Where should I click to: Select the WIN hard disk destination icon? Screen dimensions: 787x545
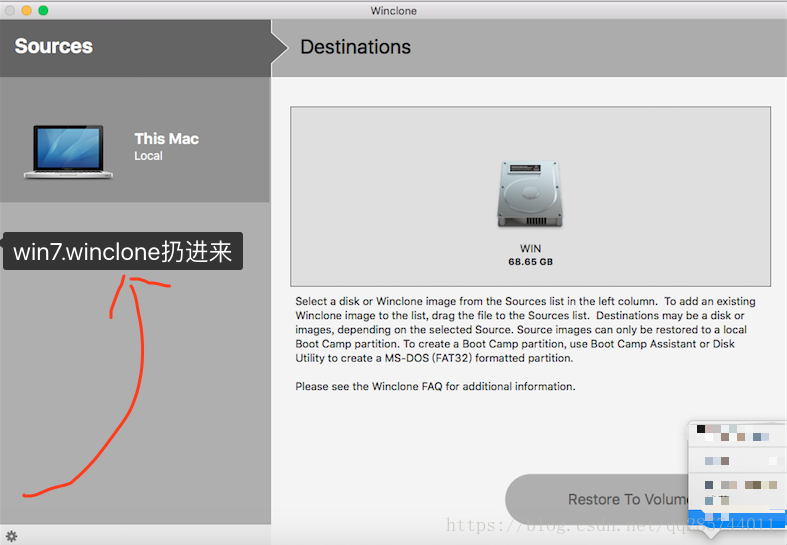[530, 194]
